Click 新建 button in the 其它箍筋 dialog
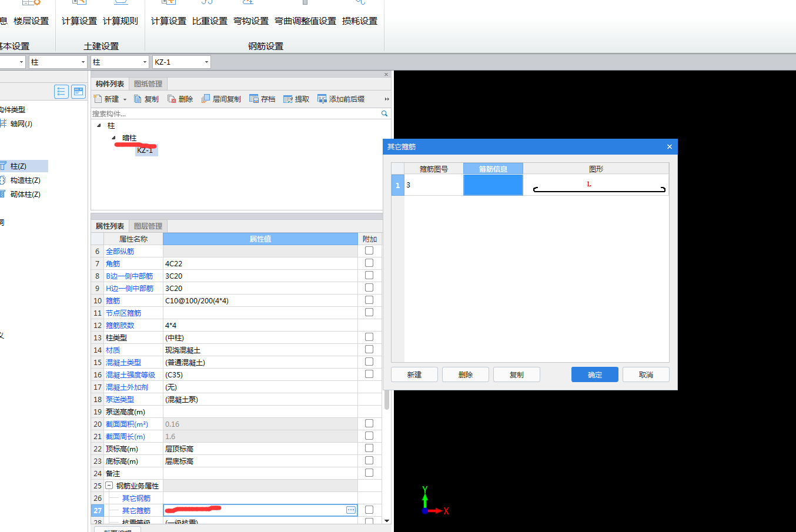Image resolution: width=796 pixels, height=532 pixels. 414,374
